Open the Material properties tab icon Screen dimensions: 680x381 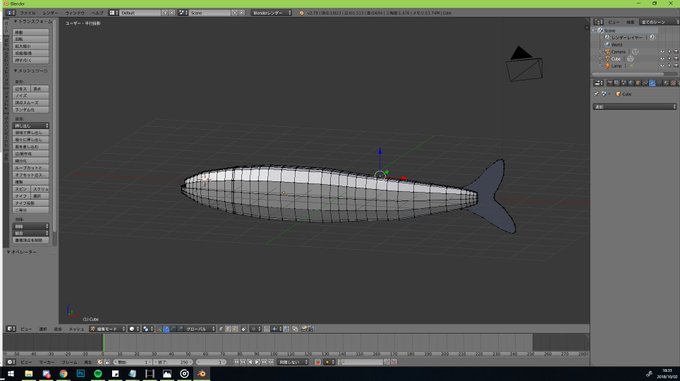tap(667, 83)
